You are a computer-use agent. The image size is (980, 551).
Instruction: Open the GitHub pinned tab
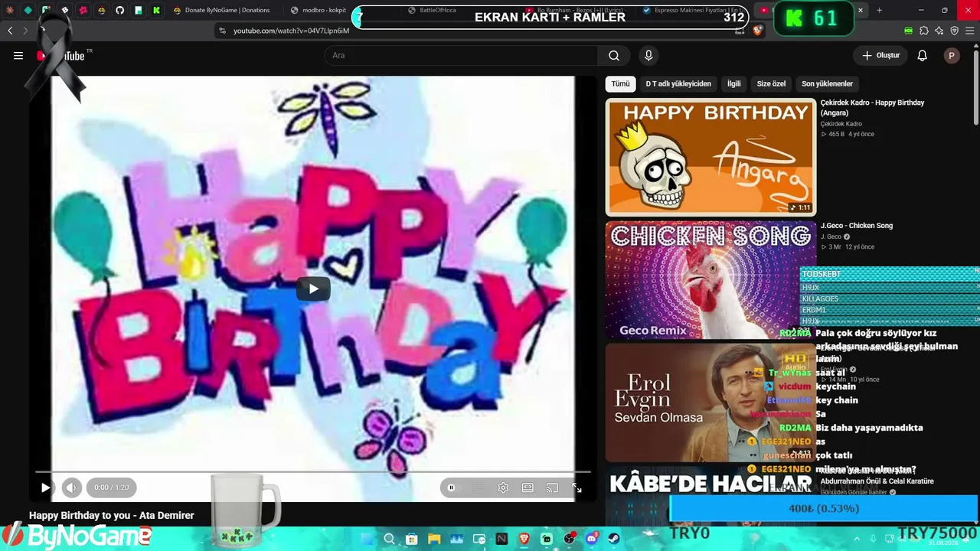[x=119, y=10]
